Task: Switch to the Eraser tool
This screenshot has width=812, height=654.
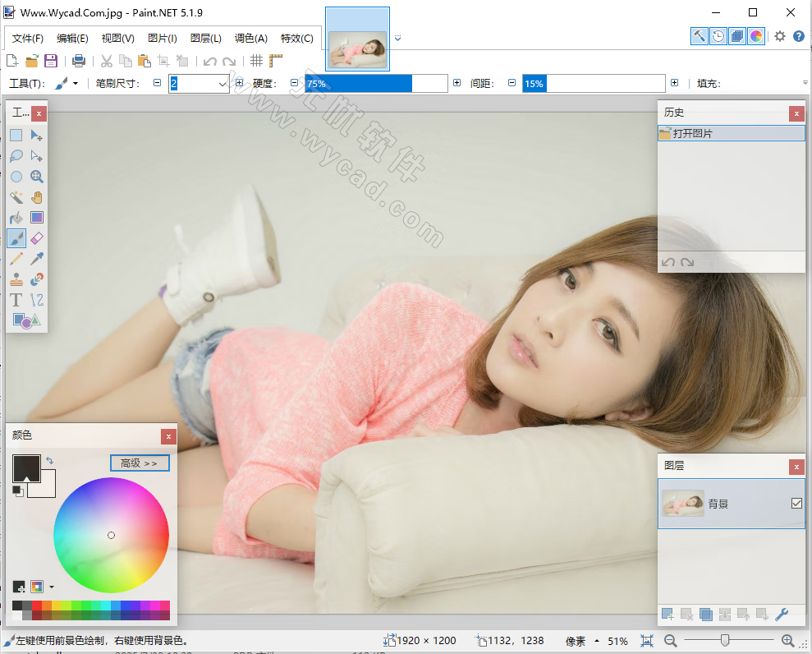Action: pos(36,238)
